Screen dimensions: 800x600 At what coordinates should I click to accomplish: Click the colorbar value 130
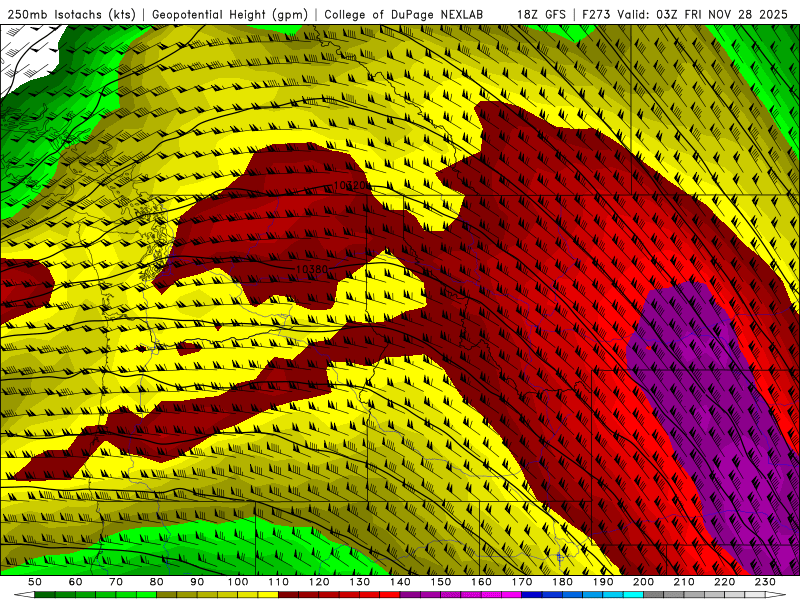(x=360, y=582)
